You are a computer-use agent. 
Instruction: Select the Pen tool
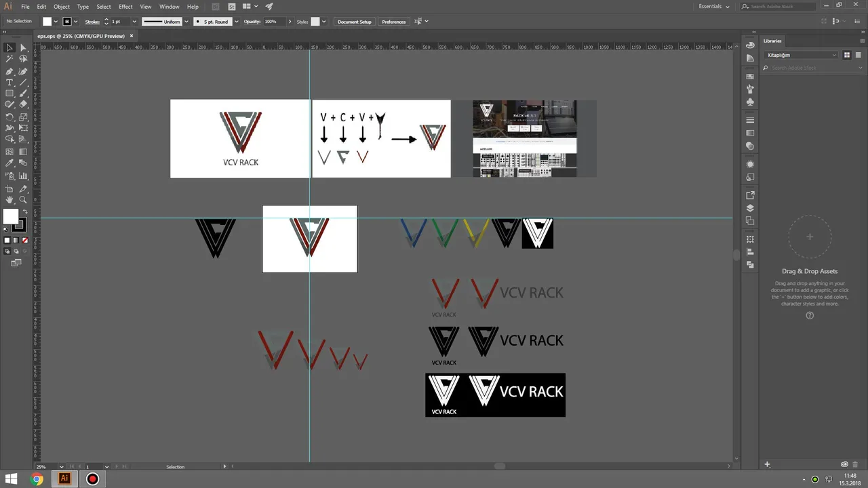click(x=9, y=70)
